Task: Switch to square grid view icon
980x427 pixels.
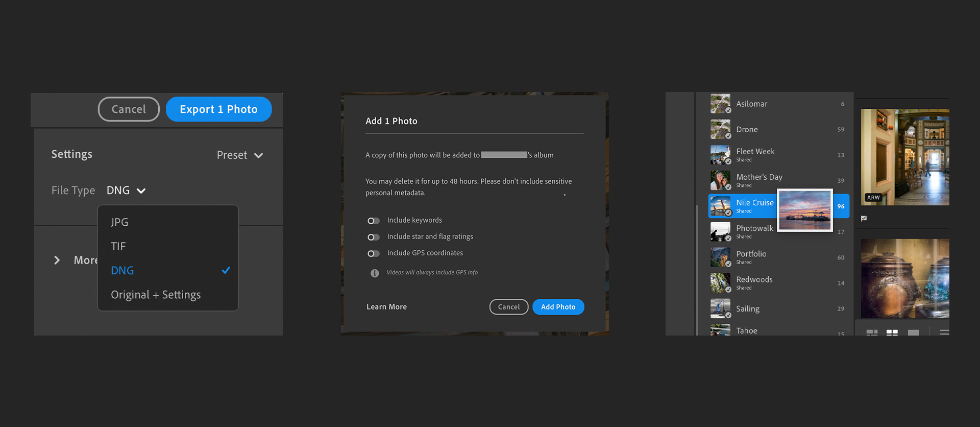Action: click(892, 333)
